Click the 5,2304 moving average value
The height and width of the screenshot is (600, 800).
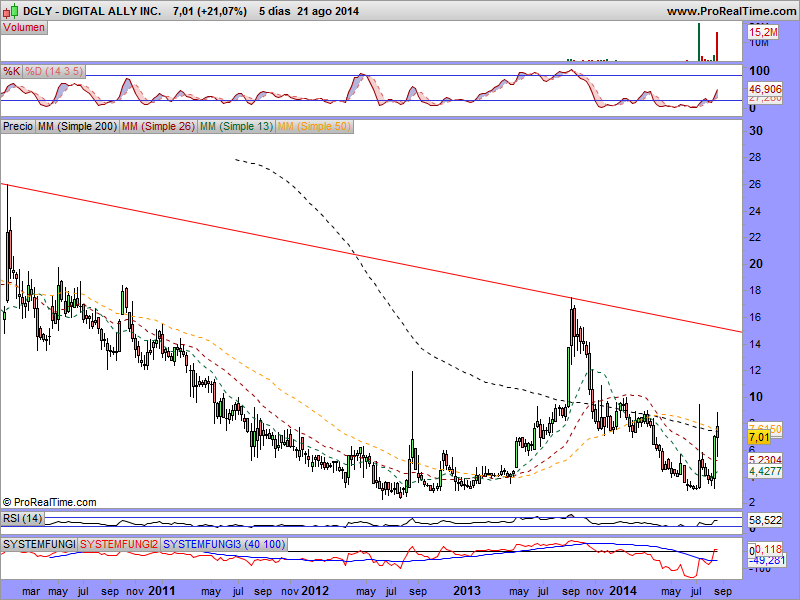(765, 460)
